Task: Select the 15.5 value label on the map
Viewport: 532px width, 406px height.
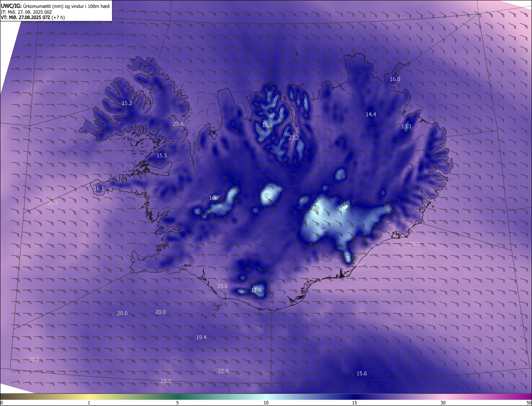Action: pyautogui.click(x=162, y=155)
